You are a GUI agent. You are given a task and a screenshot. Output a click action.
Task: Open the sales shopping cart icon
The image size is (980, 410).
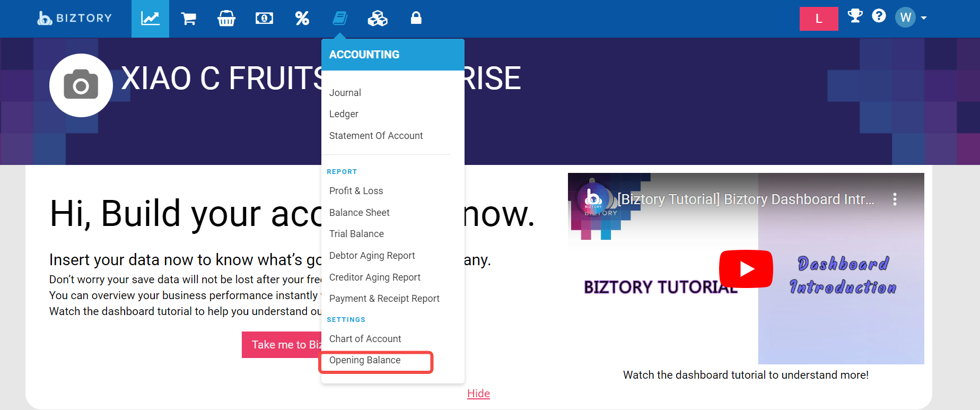click(x=188, y=19)
